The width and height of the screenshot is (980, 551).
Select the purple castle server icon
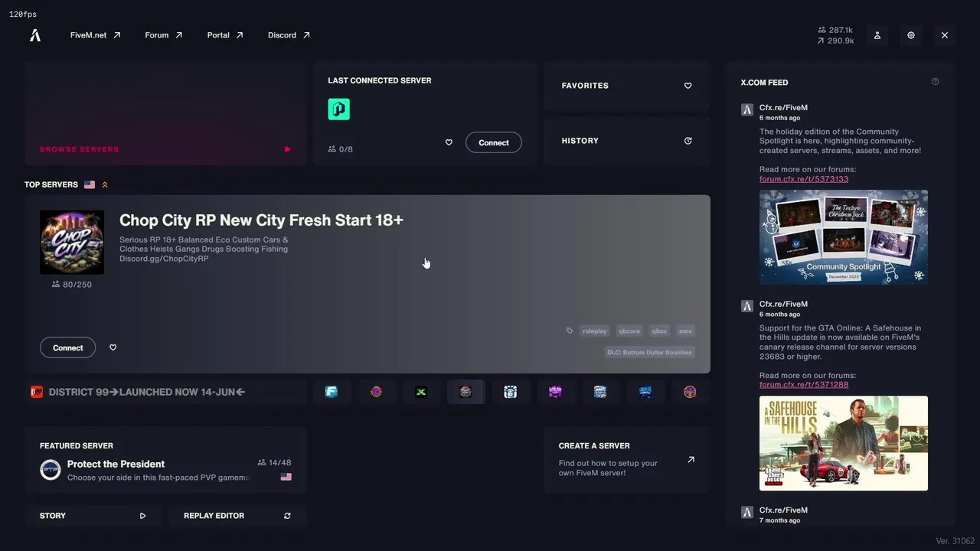(555, 392)
